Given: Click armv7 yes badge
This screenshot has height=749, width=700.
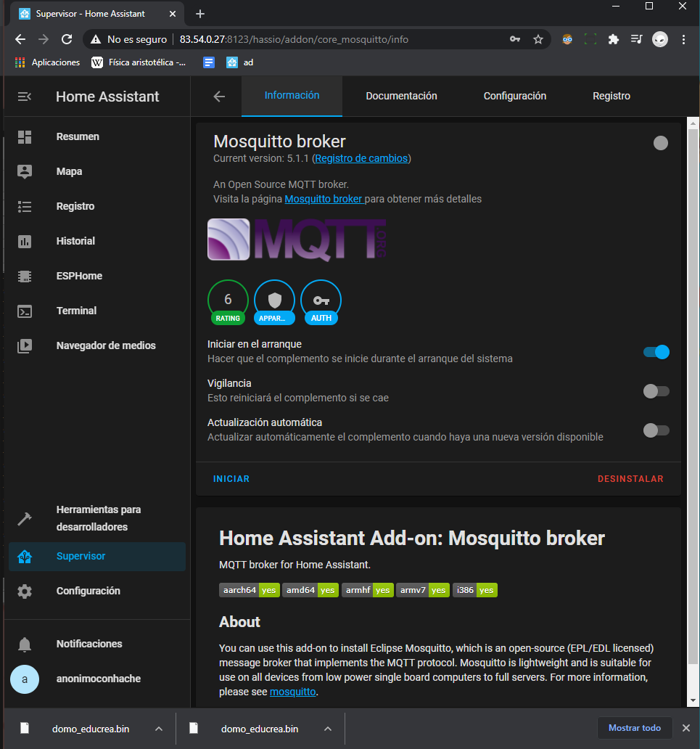Looking at the screenshot, I should (423, 590).
